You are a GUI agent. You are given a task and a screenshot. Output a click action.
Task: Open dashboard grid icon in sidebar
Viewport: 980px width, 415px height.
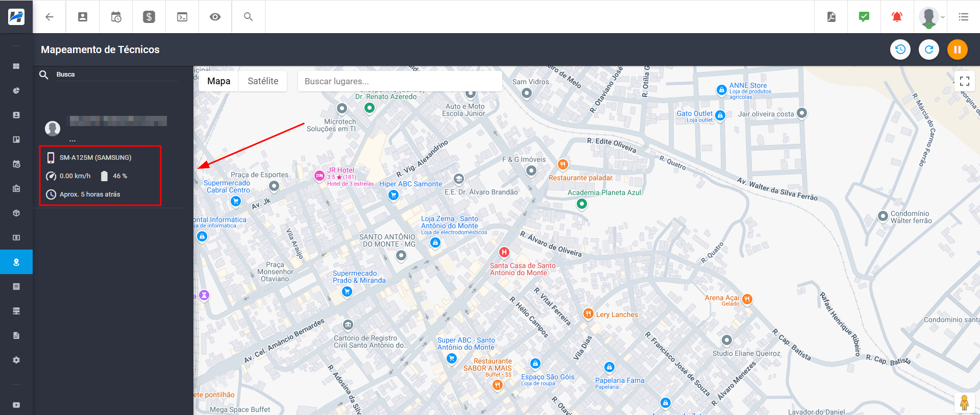tap(16, 66)
